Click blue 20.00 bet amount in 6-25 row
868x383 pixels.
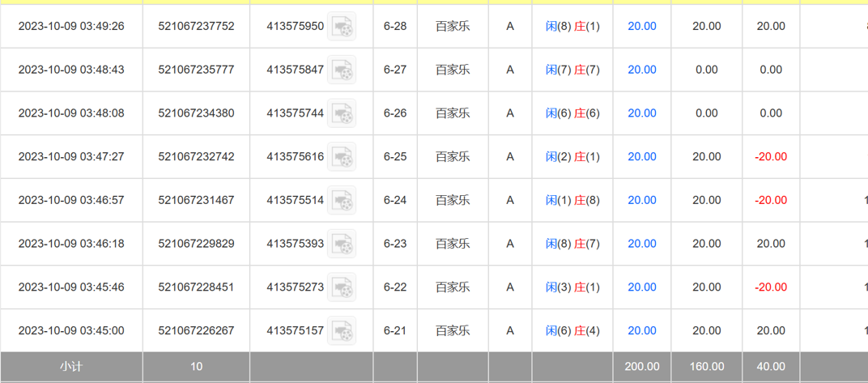coord(642,156)
